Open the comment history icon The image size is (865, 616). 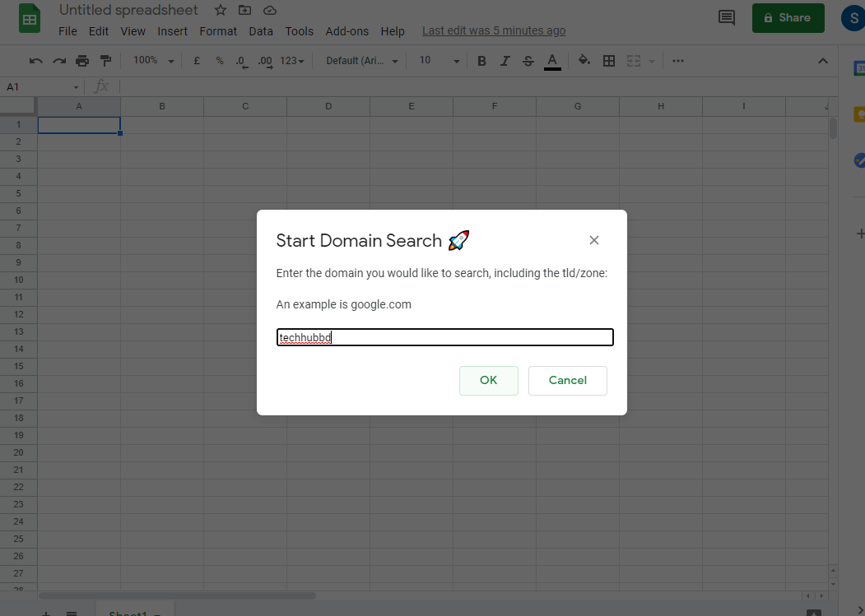(727, 18)
